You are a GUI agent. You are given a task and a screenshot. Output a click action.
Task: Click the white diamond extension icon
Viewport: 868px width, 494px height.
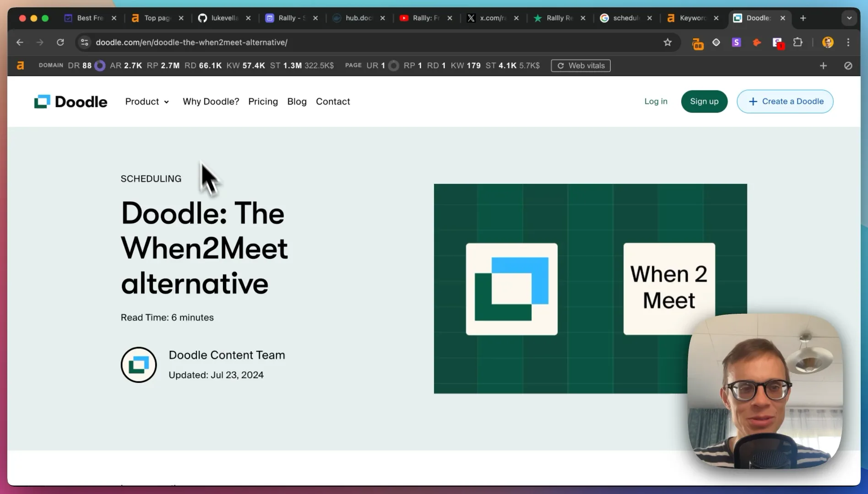[x=716, y=42]
